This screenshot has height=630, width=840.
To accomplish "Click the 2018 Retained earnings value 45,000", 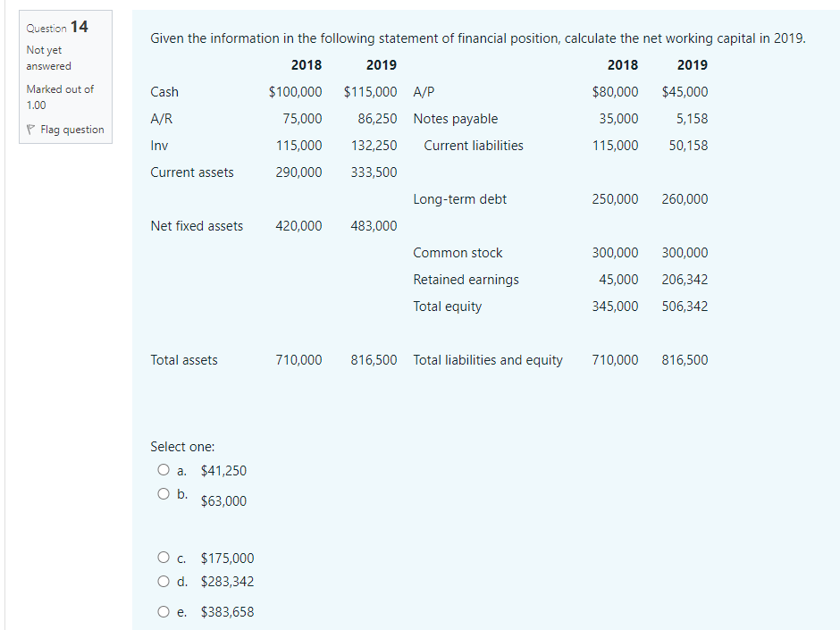I will 618,279.
